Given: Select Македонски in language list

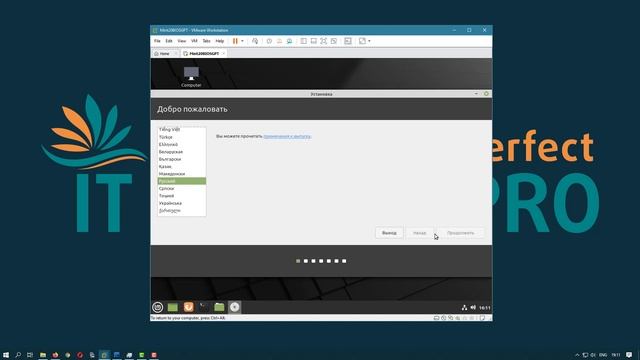Looking at the screenshot, I should pyautogui.click(x=182, y=174).
